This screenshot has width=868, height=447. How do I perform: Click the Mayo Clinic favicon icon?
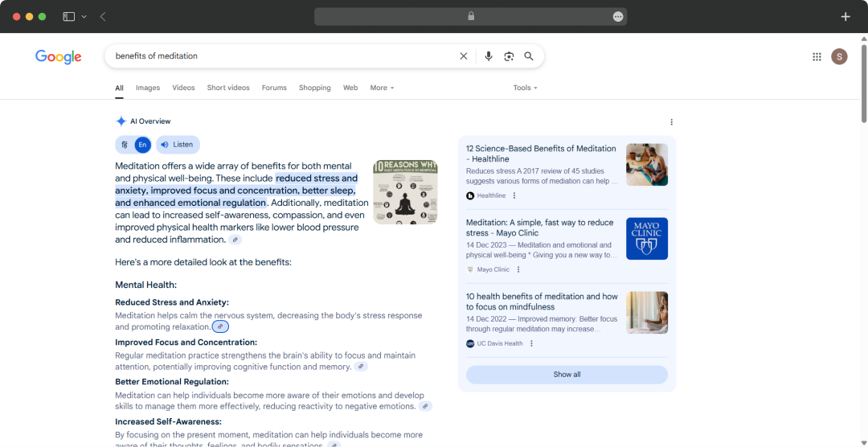[x=470, y=270]
